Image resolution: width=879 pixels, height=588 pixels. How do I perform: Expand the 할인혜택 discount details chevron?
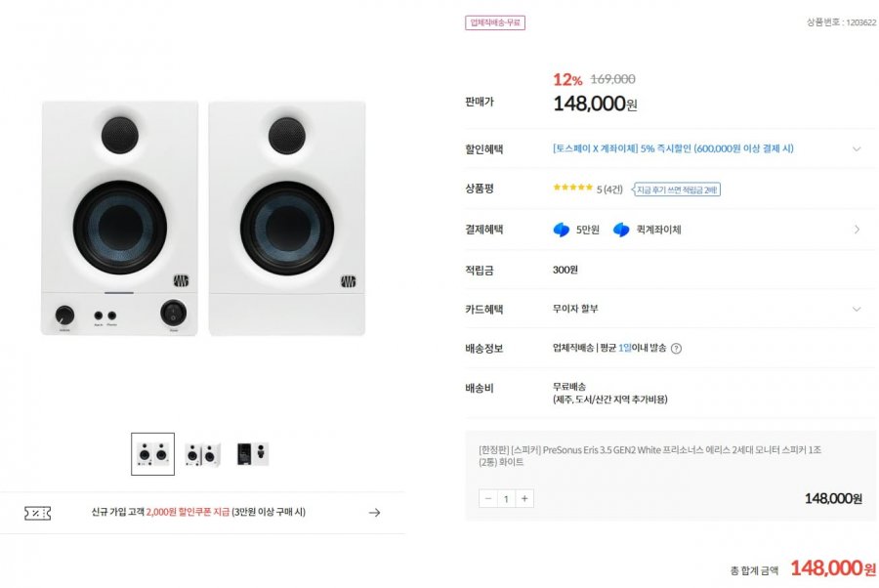pyautogui.click(x=857, y=149)
